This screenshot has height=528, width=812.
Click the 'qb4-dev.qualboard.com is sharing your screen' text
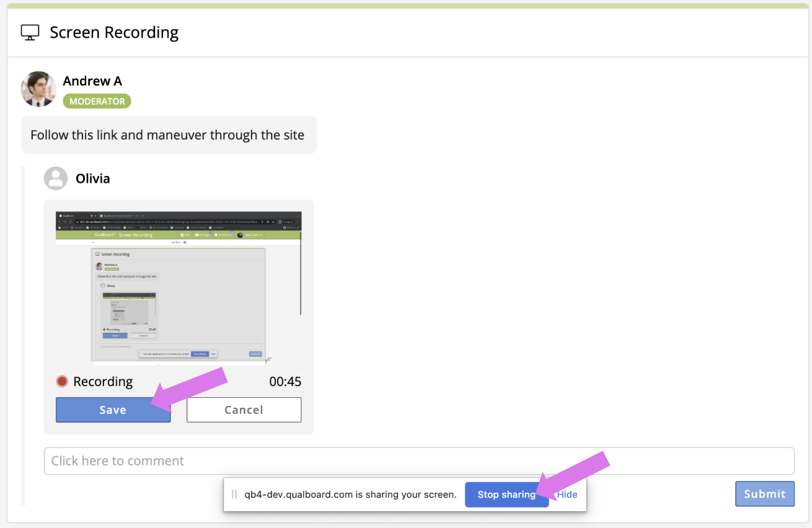(x=350, y=495)
